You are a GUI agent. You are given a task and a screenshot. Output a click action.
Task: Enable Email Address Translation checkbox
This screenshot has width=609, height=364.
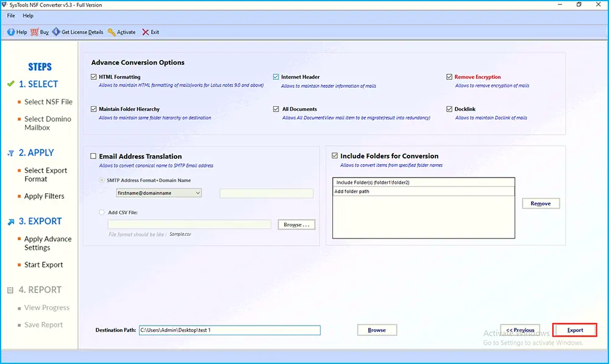click(x=93, y=156)
